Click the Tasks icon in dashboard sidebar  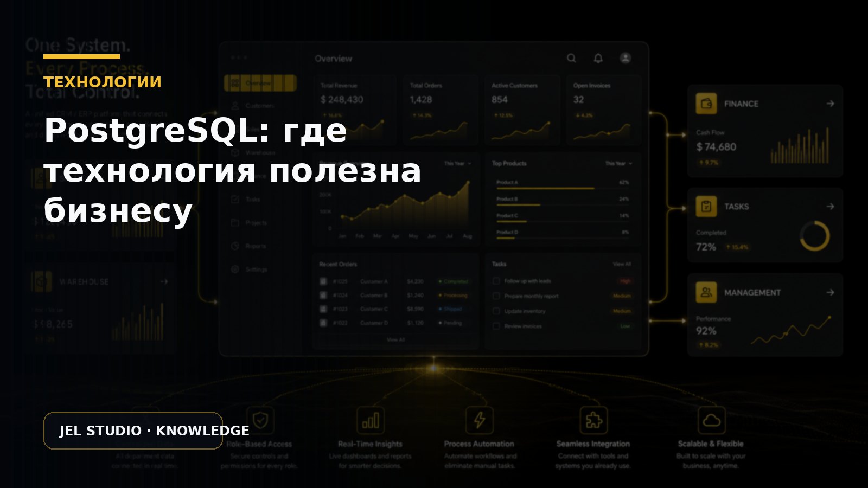[x=235, y=199]
